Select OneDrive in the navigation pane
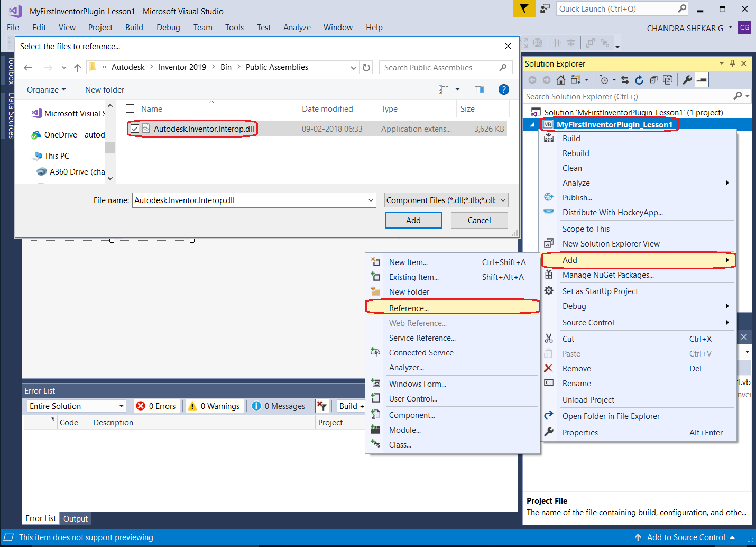 coord(68,135)
